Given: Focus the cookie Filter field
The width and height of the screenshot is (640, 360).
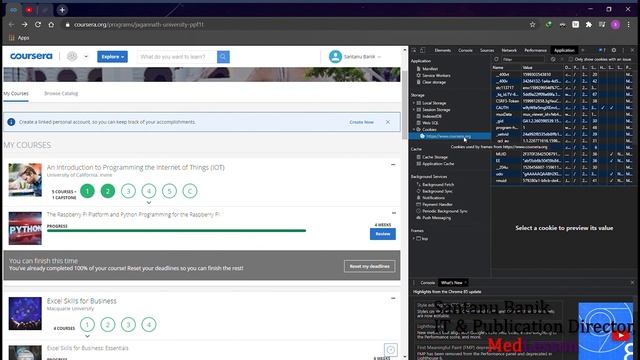Looking at the screenshot, I should 522,60.
